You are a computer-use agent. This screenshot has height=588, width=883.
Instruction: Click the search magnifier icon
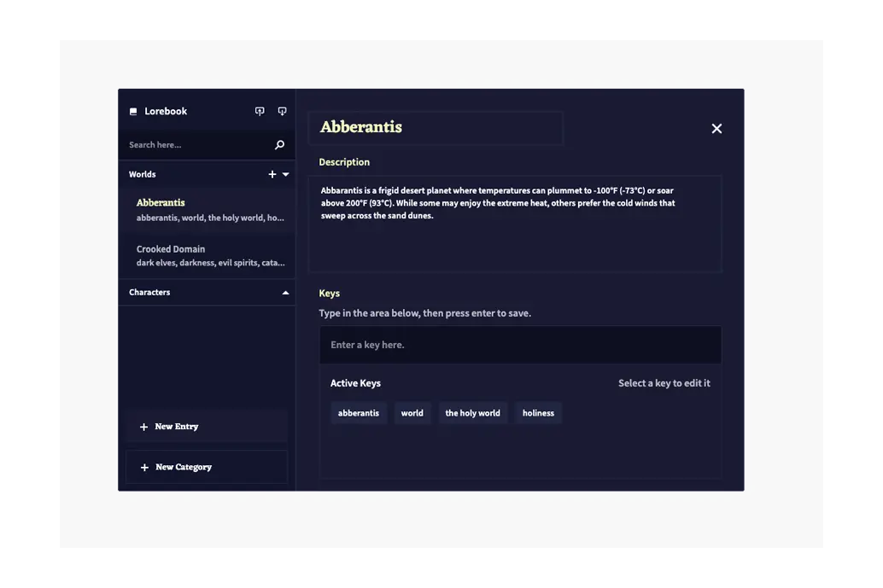pos(279,145)
